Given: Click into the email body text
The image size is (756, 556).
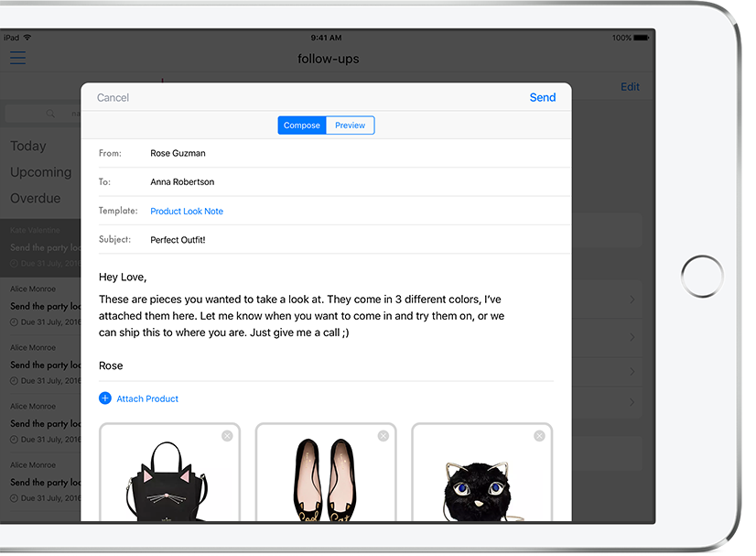Looking at the screenshot, I should (301, 316).
